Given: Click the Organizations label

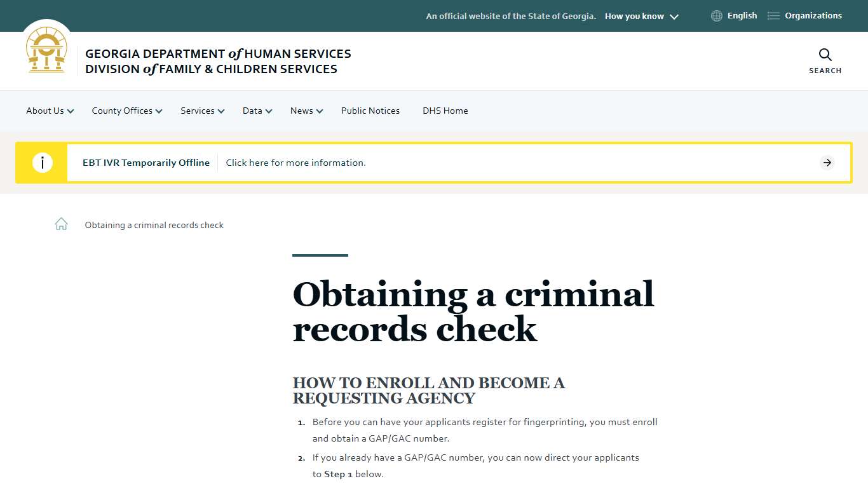Looking at the screenshot, I should (815, 15).
